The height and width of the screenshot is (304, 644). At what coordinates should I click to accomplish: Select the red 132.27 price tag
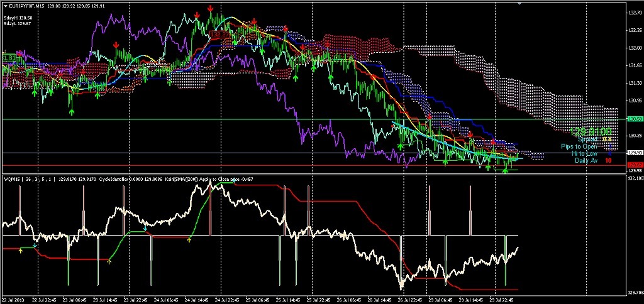[218, 35]
